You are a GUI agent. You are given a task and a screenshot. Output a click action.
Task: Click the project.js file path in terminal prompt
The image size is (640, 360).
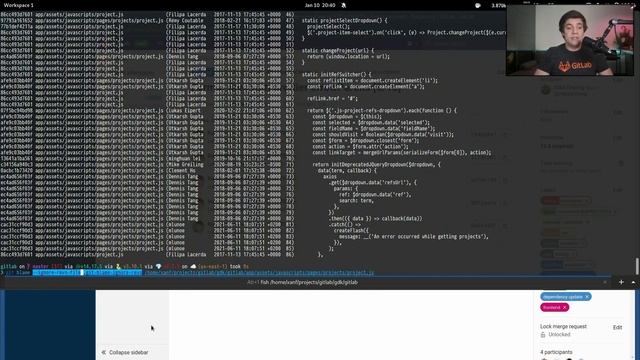pos(259,272)
